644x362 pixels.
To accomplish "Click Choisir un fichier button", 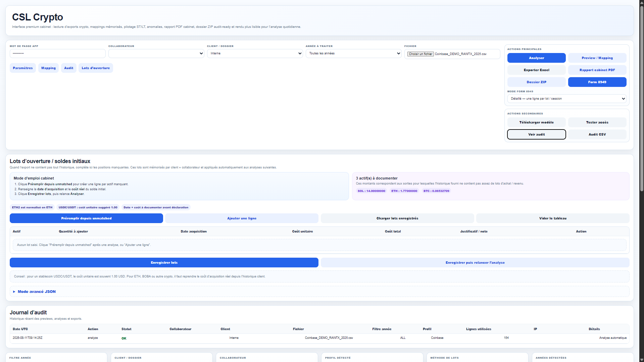I will point(420,54).
